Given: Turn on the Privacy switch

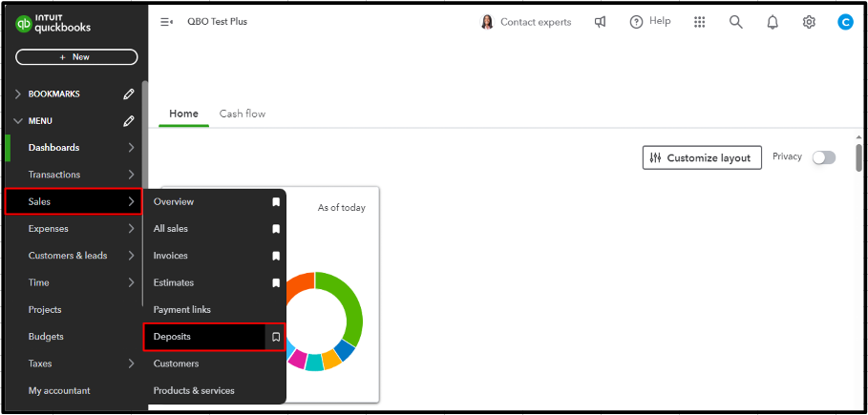Looking at the screenshot, I should [824, 157].
